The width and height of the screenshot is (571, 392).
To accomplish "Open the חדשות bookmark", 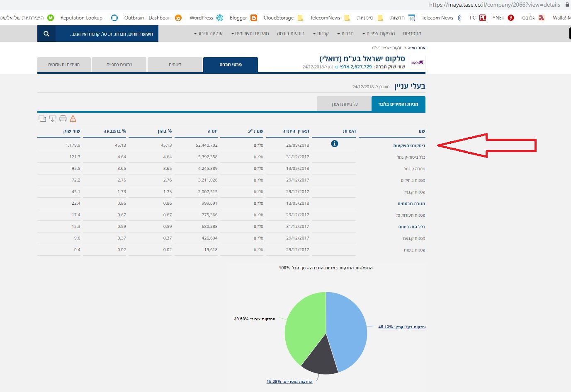I will pyautogui.click(x=402, y=18).
